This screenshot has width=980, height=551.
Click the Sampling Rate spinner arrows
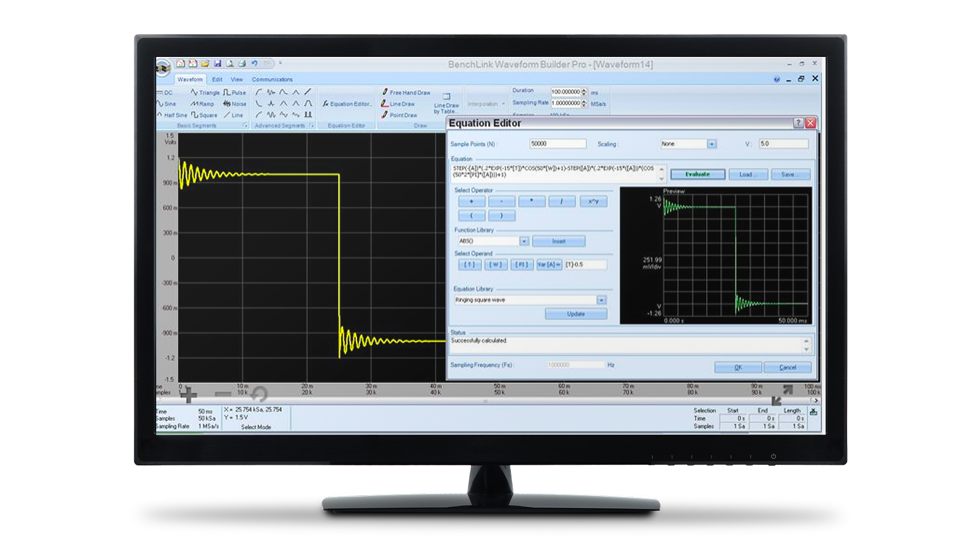click(584, 103)
